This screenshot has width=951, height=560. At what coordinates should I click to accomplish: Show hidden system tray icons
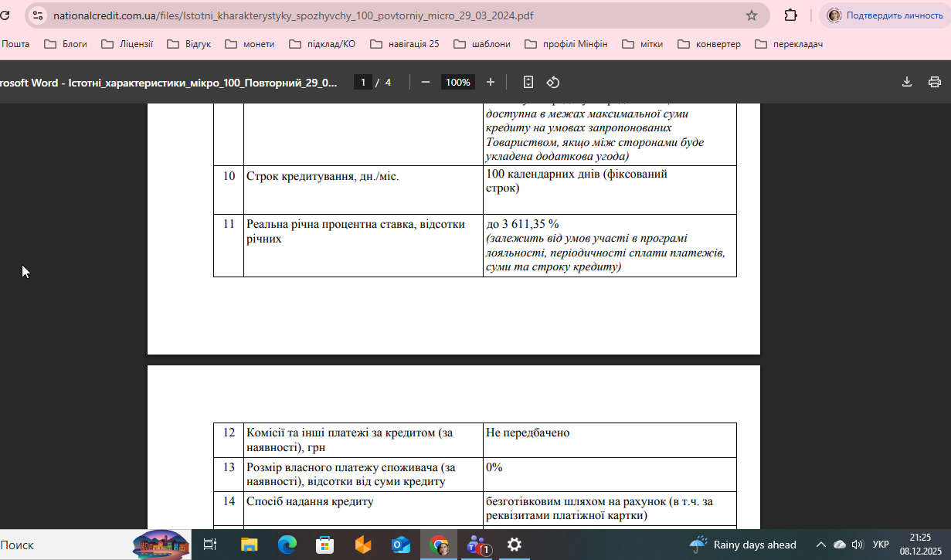pos(820,545)
